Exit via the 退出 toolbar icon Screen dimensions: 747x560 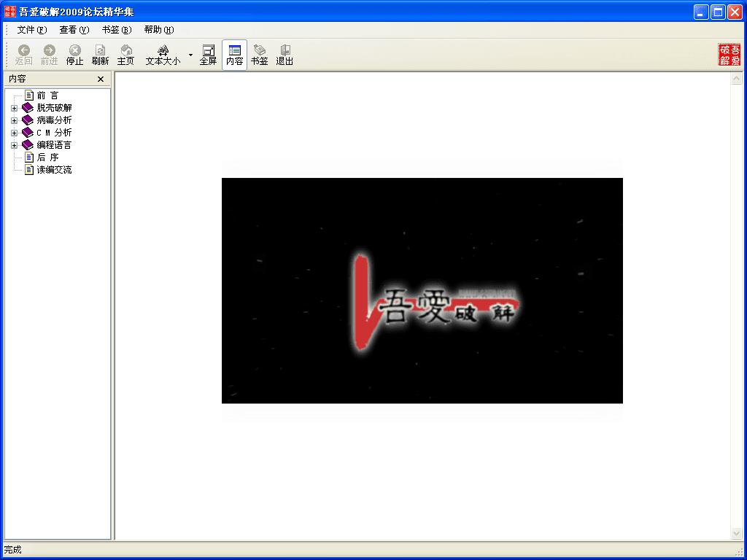tap(285, 50)
